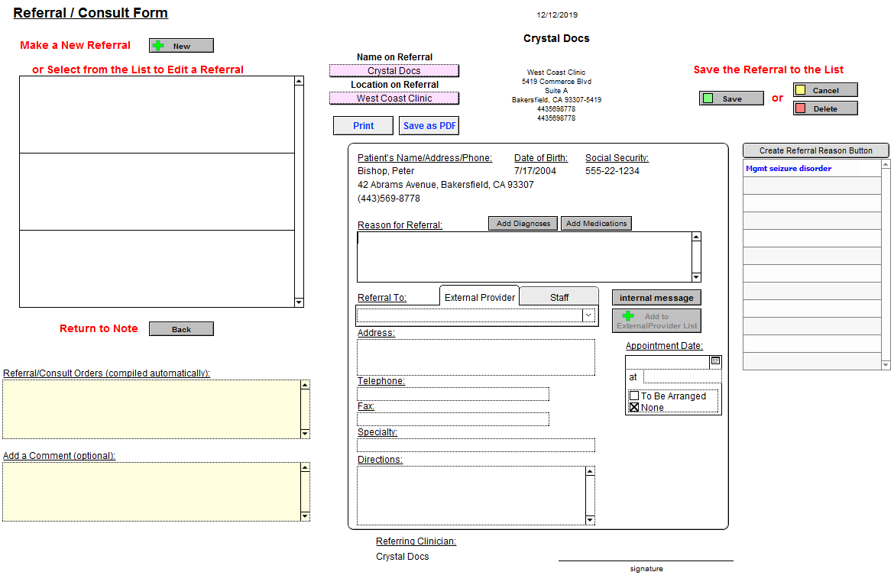Click the red Delete button
The width and height of the screenshot is (894, 588).
point(825,108)
